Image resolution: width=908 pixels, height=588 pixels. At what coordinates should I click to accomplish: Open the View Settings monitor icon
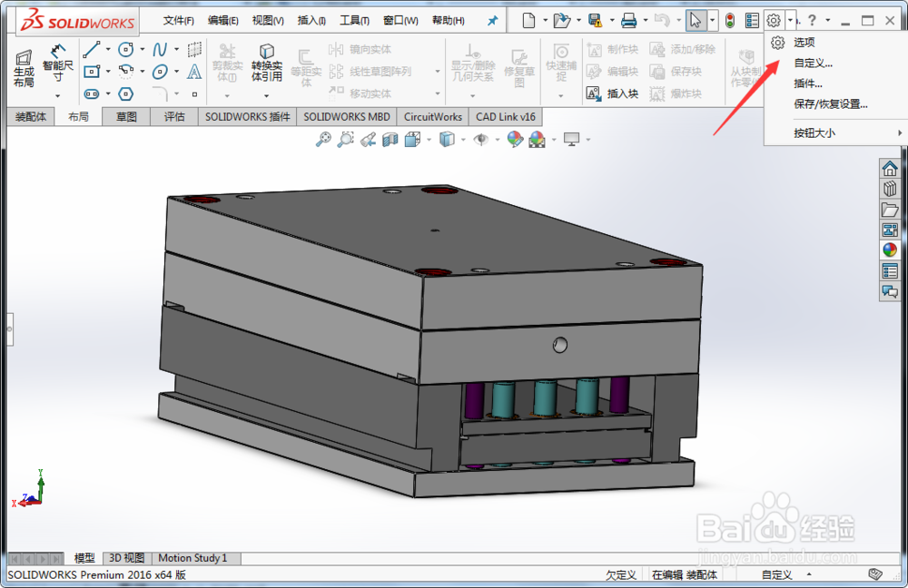point(571,139)
